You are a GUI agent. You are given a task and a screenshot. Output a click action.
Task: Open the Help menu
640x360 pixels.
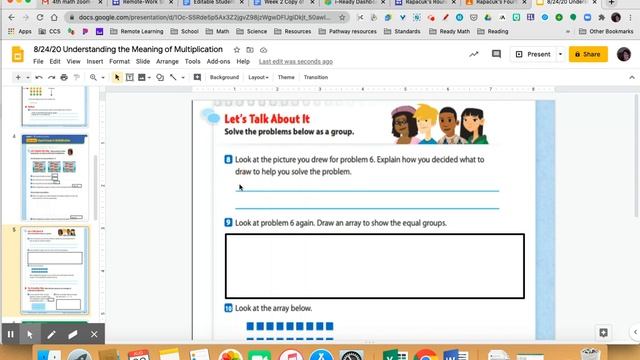click(x=243, y=62)
